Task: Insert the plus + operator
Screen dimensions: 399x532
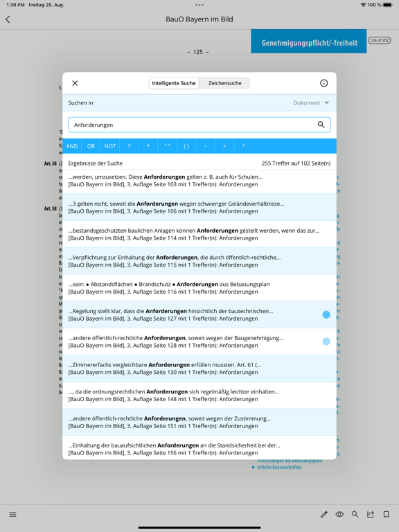Action: click(224, 146)
